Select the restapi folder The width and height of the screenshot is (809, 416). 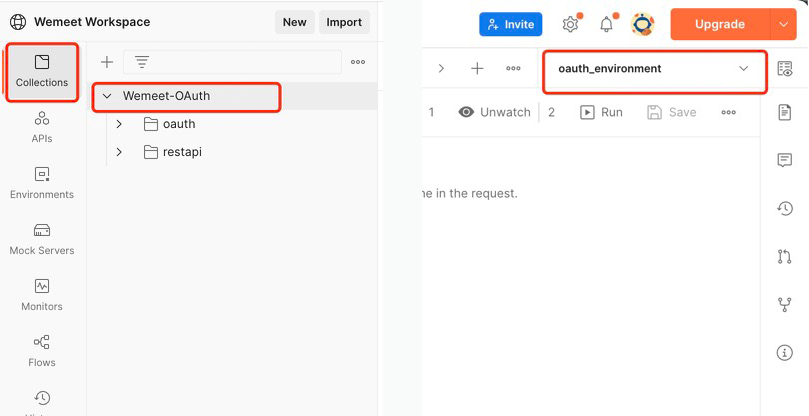pos(173,152)
